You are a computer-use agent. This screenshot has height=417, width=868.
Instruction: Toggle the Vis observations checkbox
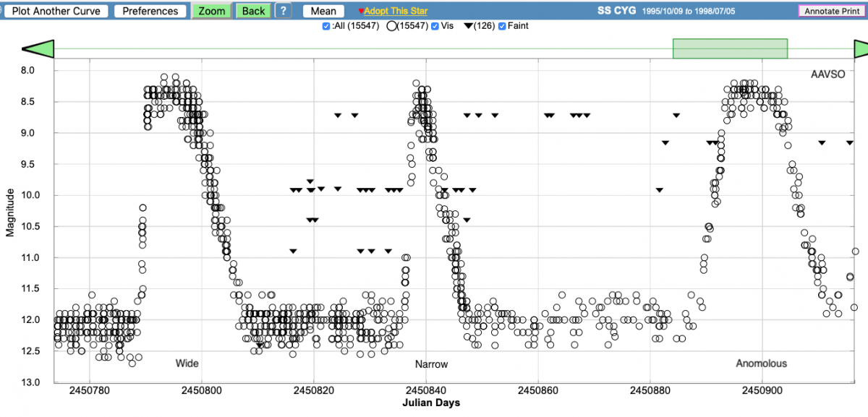coord(435,26)
